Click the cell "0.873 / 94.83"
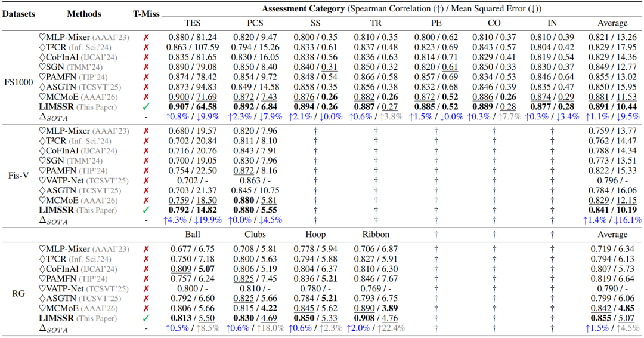 pos(193,87)
